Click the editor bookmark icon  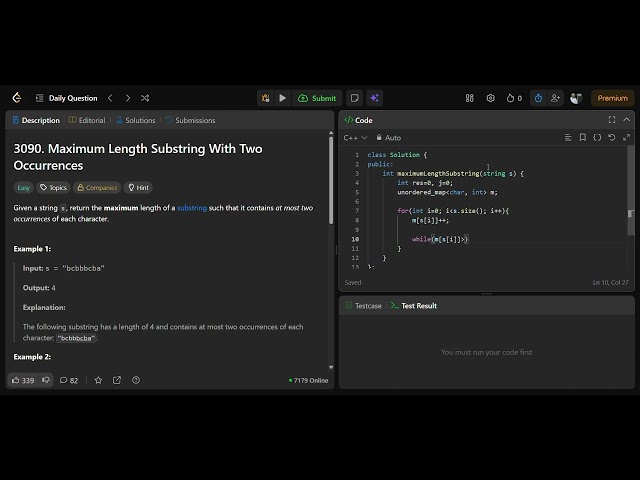[583, 138]
